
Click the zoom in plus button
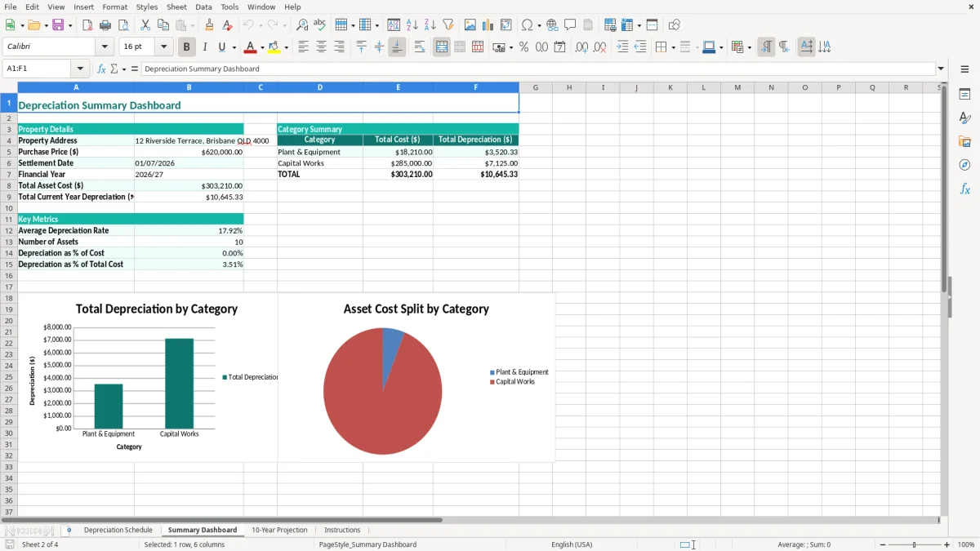pos(947,544)
